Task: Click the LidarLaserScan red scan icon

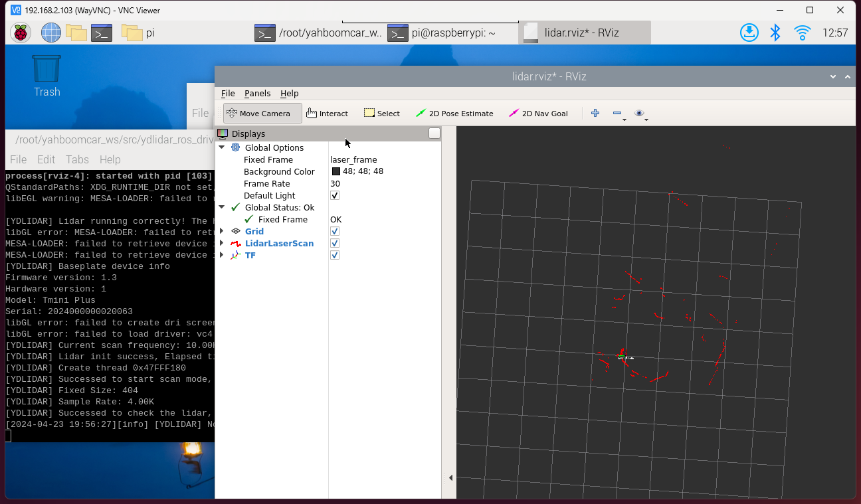Action: [x=235, y=243]
